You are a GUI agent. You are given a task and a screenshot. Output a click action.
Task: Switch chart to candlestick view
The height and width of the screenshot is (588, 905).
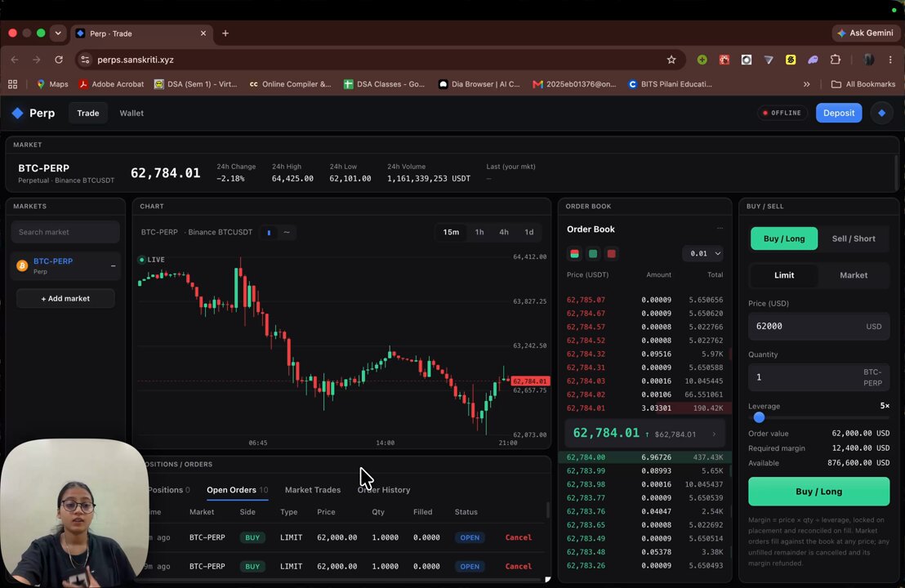pyautogui.click(x=269, y=233)
